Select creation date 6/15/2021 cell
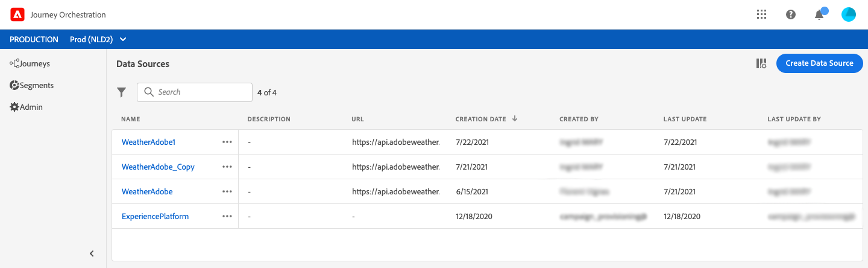 (x=471, y=192)
